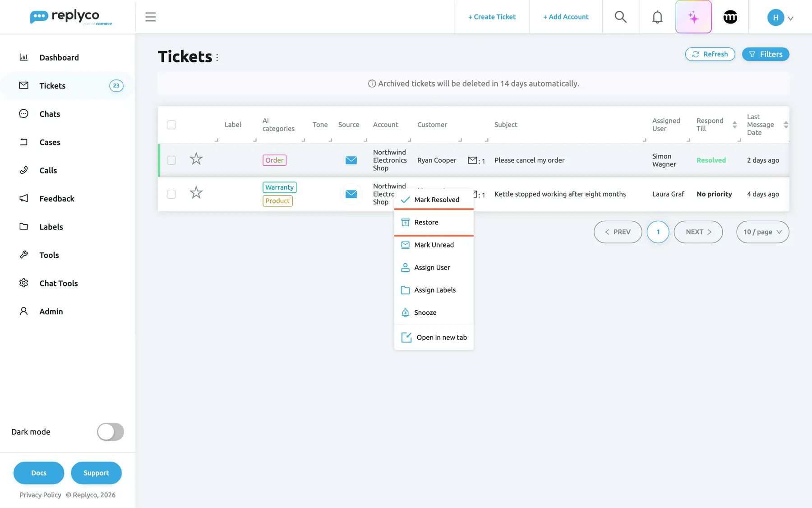Open the Docs button
The width and height of the screenshot is (812, 508).
pos(39,473)
